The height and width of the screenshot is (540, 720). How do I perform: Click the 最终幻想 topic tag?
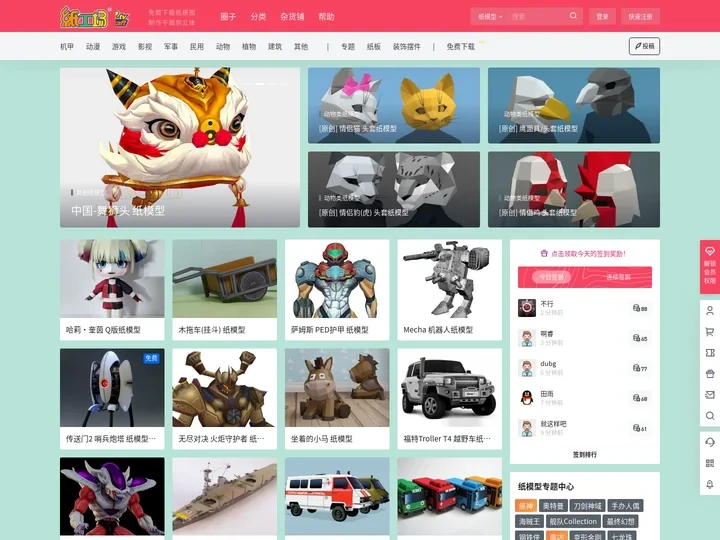coord(620,521)
